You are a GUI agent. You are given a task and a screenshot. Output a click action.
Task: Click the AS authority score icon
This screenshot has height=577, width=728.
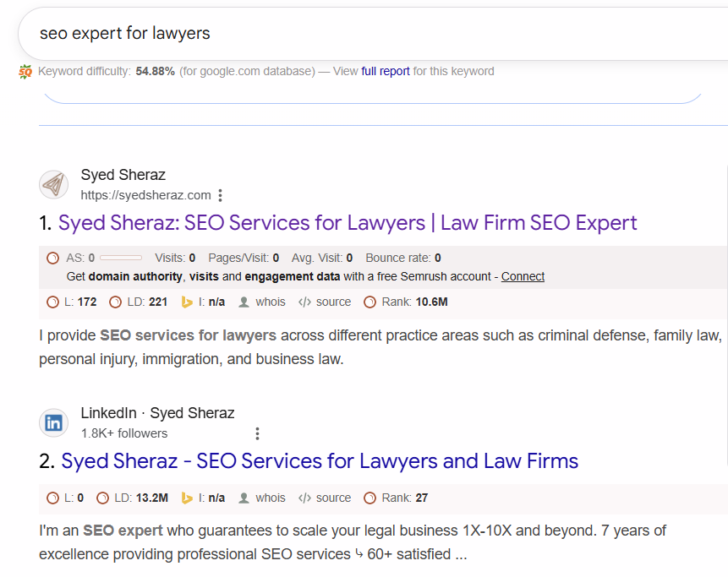tap(53, 258)
